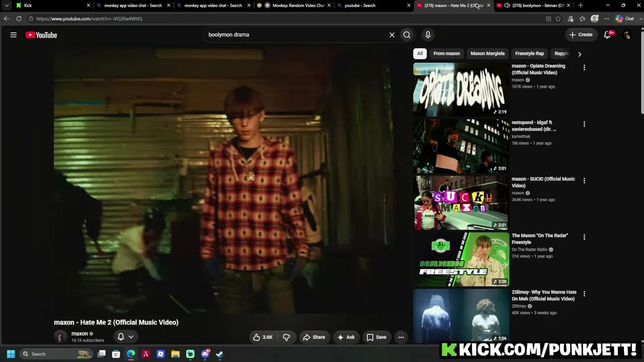This screenshot has height=362, width=644.
Task: Click the Create button
Action: click(581, 35)
